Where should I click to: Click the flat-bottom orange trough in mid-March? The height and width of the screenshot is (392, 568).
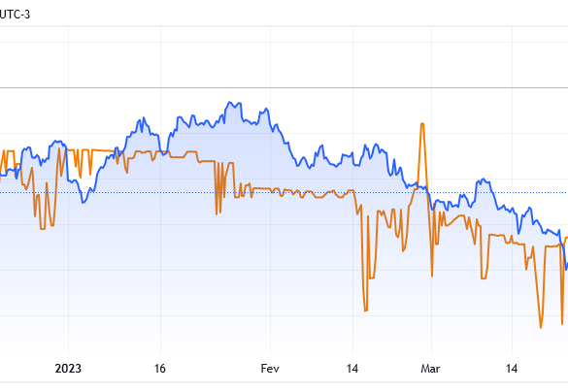click(484, 278)
